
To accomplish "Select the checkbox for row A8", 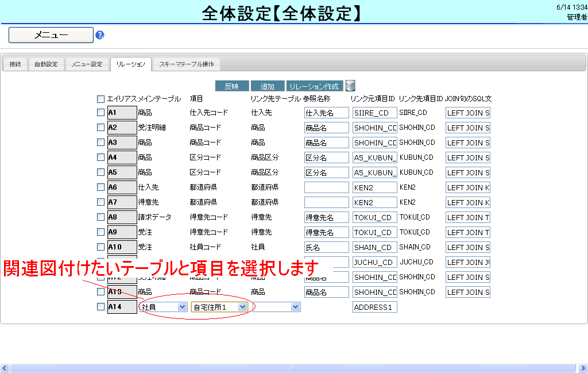I will [x=101, y=217].
